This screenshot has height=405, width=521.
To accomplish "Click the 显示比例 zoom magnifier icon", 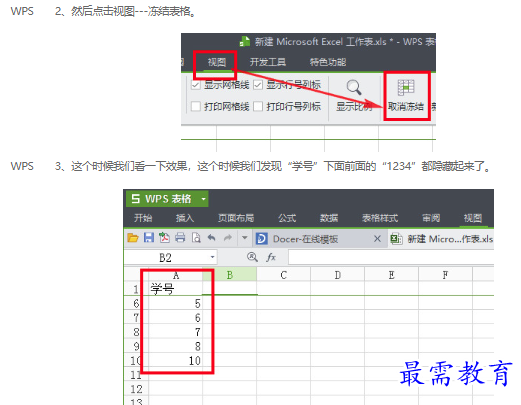I will pyautogui.click(x=354, y=87).
